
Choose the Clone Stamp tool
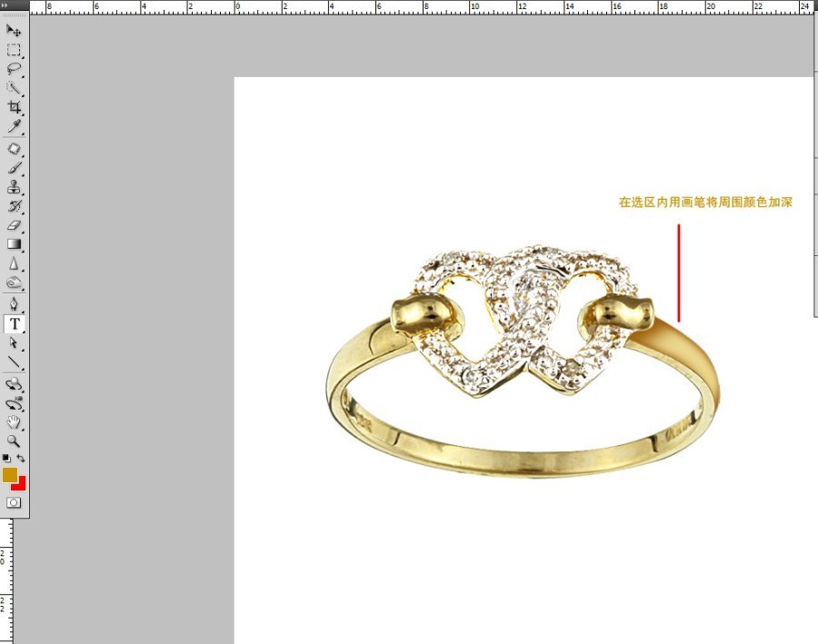click(x=14, y=187)
